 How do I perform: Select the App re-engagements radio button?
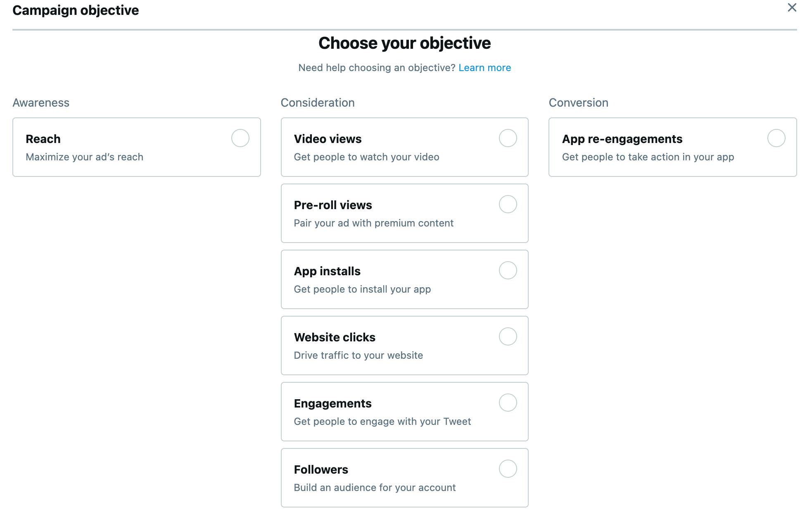point(776,138)
